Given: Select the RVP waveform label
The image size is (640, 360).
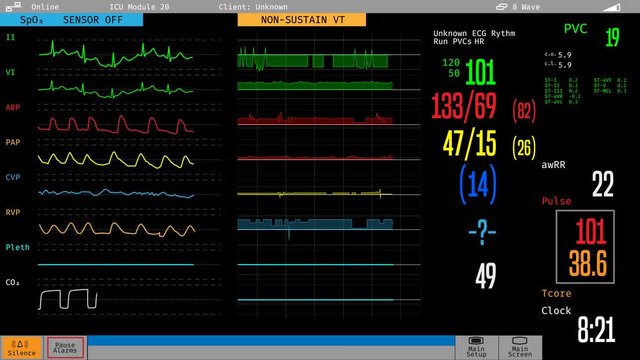Looking at the screenshot, I should coord(13,212).
